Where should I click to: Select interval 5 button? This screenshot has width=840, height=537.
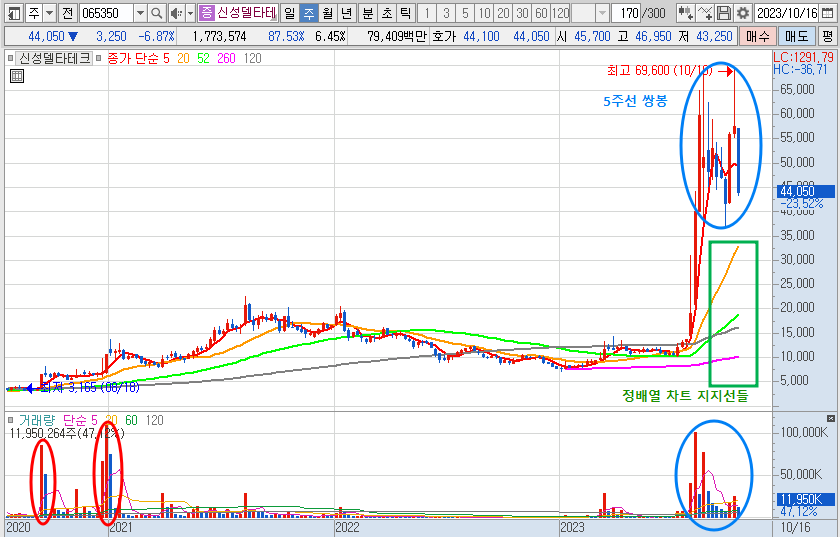point(465,13)
